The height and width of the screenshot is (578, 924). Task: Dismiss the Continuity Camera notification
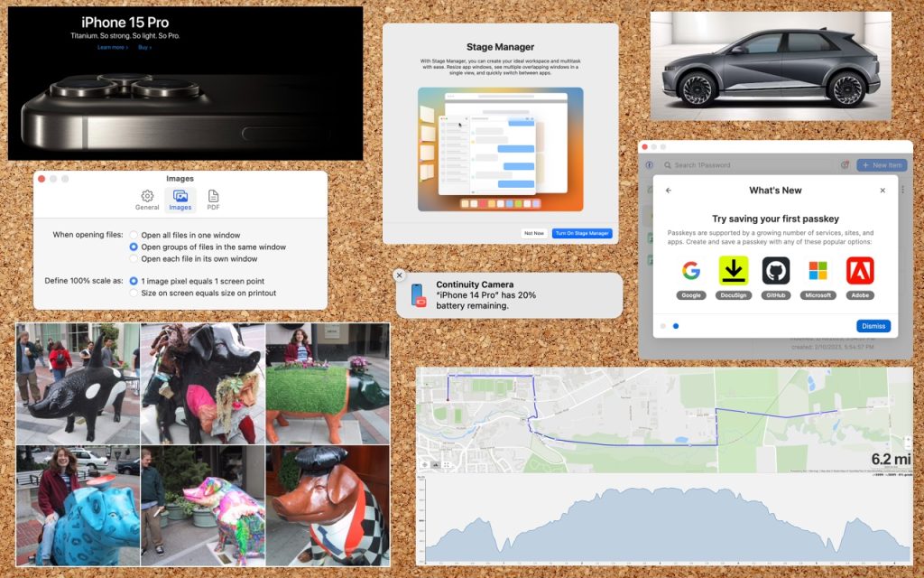click(400, 275)
